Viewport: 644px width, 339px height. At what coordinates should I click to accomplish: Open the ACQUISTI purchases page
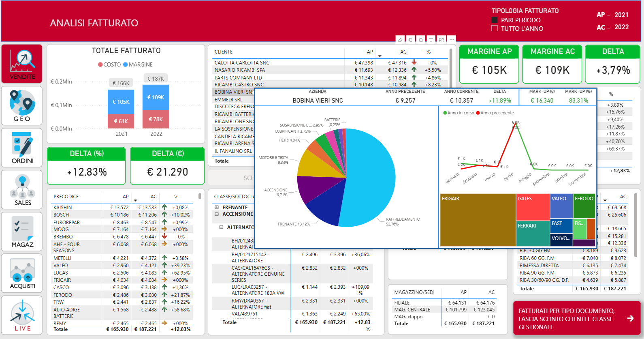[22, 273]
